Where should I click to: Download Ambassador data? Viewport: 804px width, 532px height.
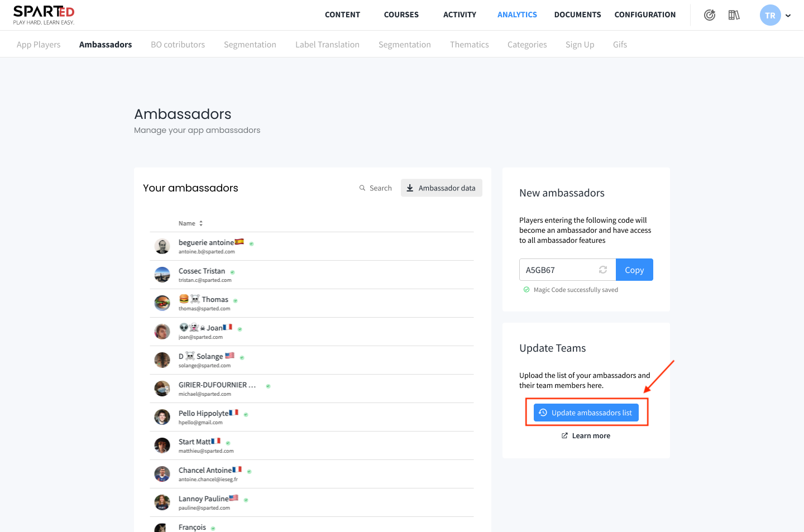point(442,188)
